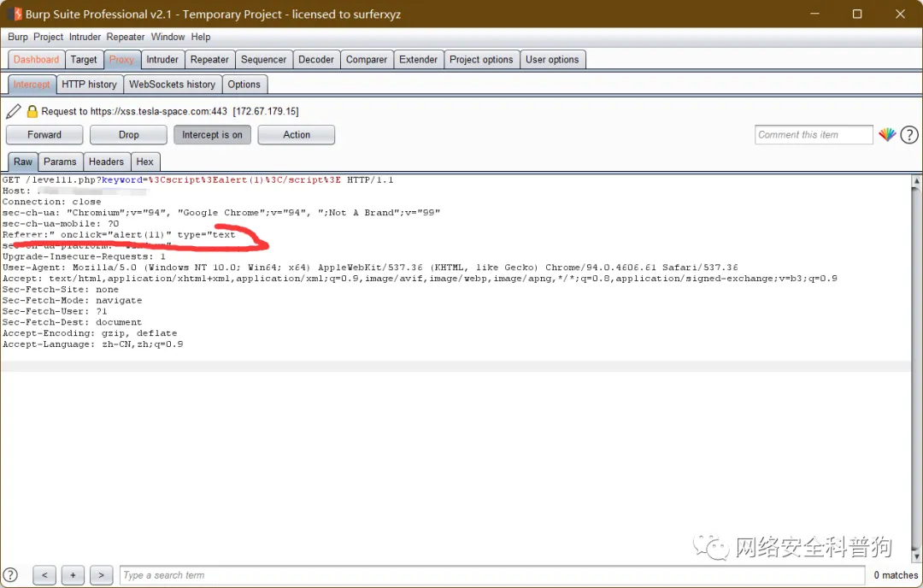
Task: Click the Upgrade-Insecure-Requests header line
Action: [84, 256]
